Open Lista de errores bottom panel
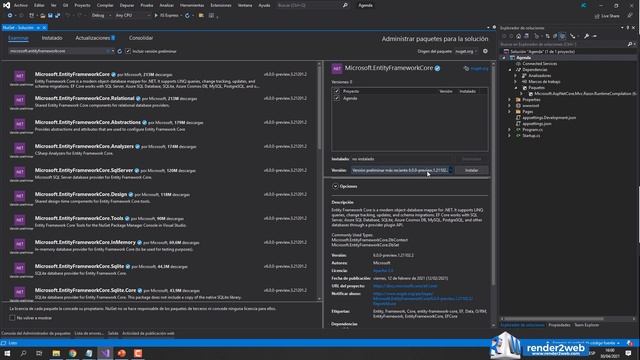 pyautogui.click(x=89, y=333)
